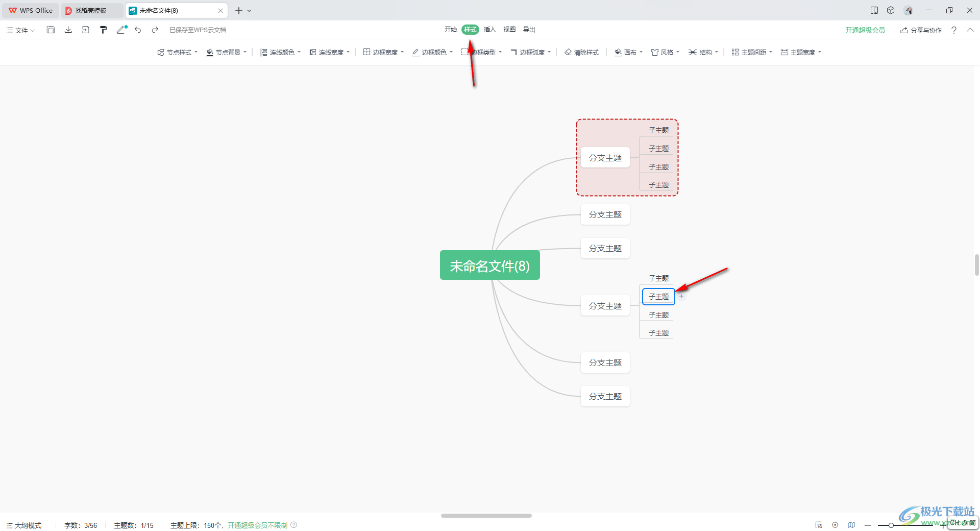Open the 边框颜色 dropdown

coord(432,52)
